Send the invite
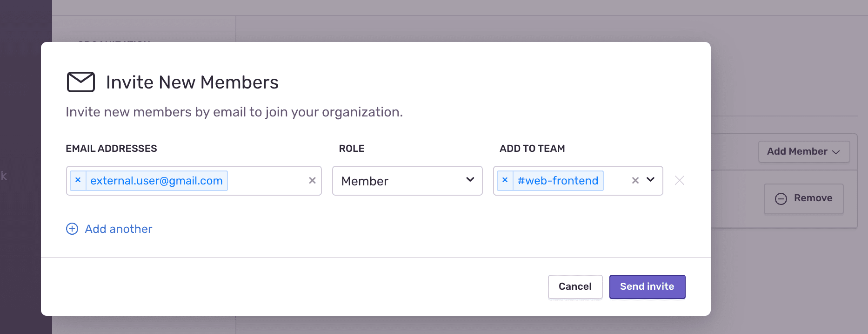Screen dimensions: 868x334 [647, 286]
